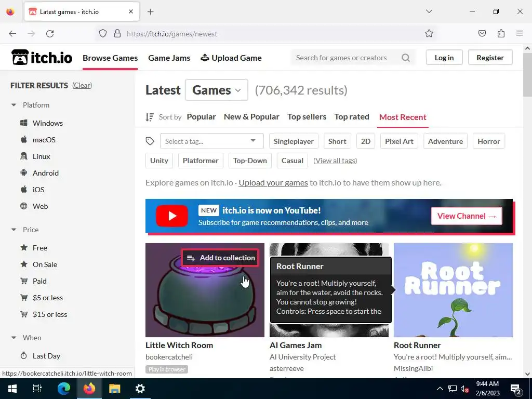Click the Firefox address bar URL
This screenshot has width=532, height=399.
171,34
